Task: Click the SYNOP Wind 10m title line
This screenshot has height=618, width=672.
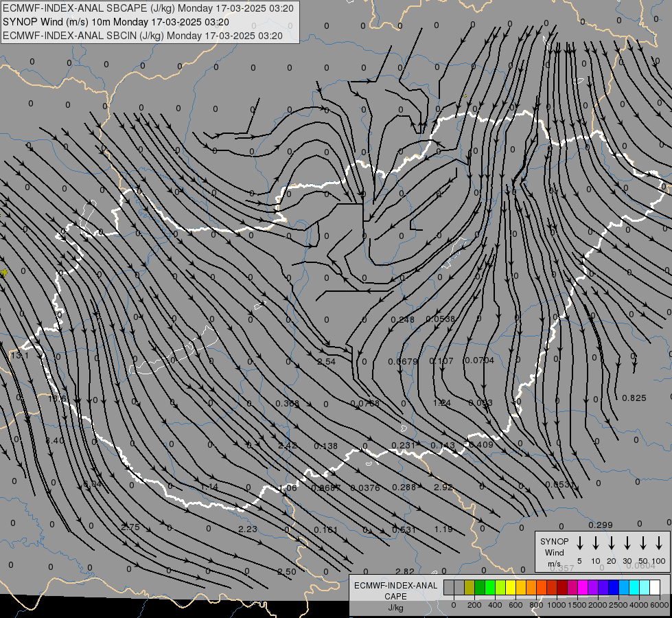Action: click(116, 22)
